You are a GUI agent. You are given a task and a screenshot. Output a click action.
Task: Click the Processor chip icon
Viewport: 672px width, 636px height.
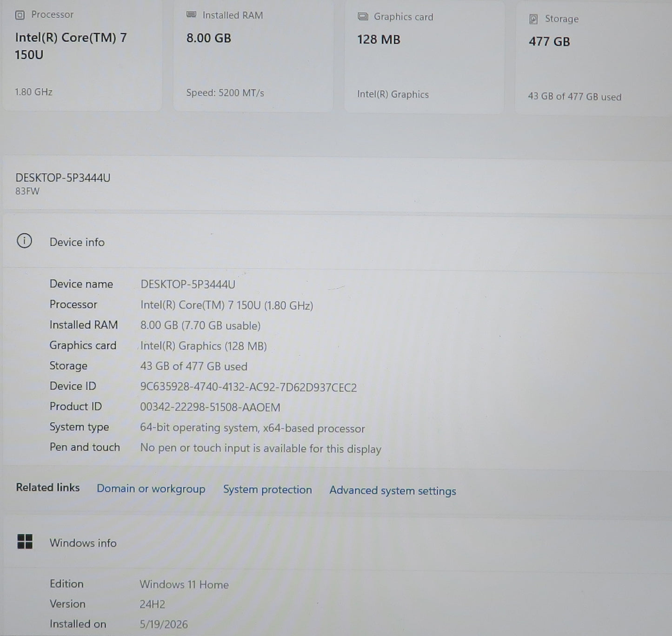coord(20,15)
